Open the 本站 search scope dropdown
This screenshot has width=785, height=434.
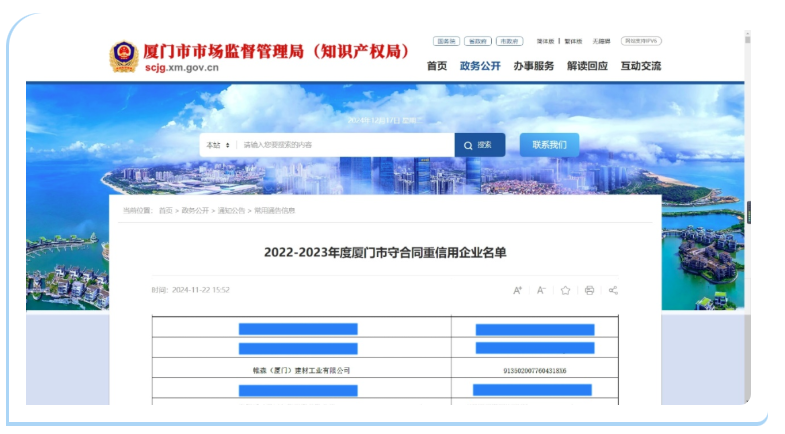click(x=217, y=145)
